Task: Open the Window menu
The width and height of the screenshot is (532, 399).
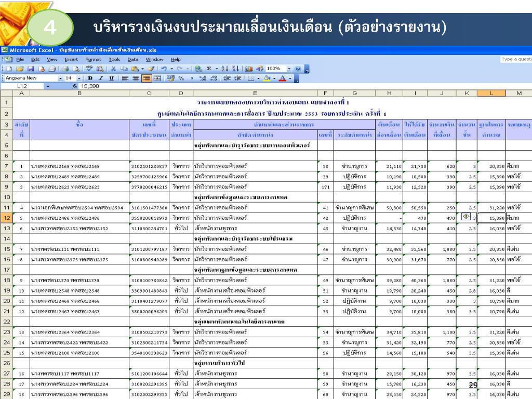Action: [154, 59]
